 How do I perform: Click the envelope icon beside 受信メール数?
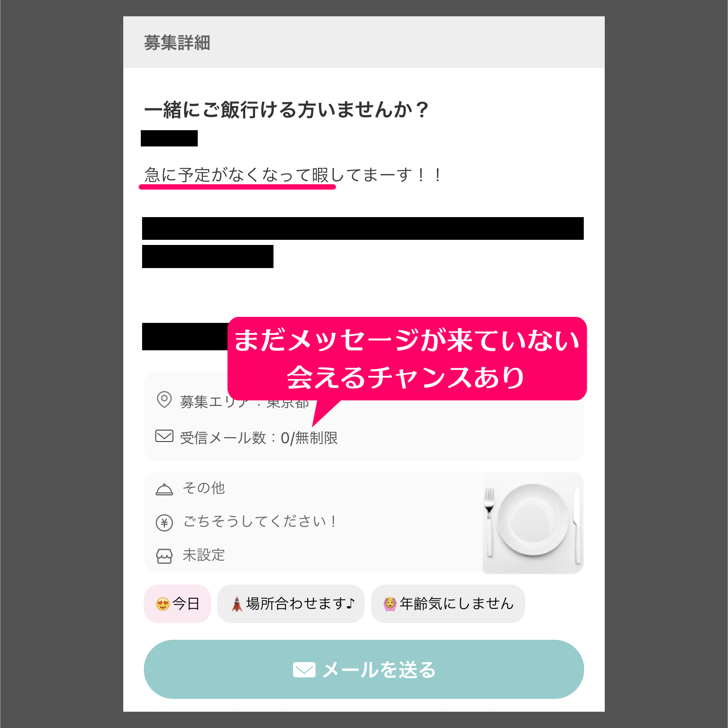(164, 436)
